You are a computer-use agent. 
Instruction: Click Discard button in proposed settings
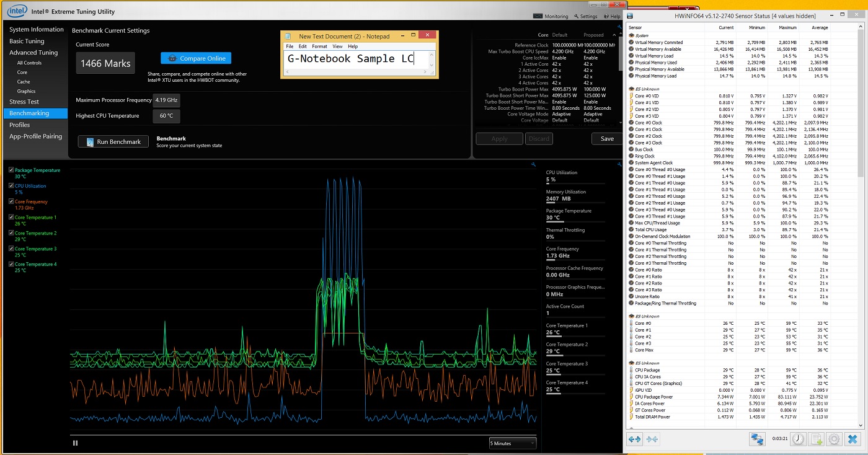coord(539,139)
